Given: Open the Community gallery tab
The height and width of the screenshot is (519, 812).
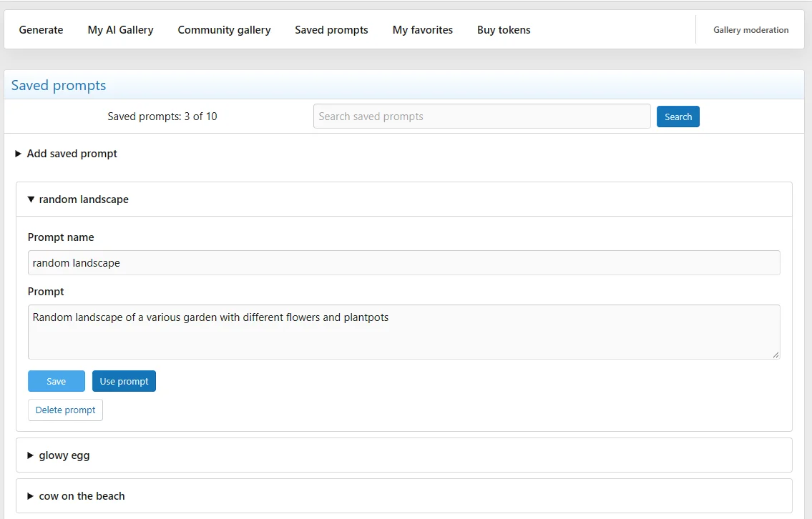Looking at the screenshot, I should tap(224, 30).
